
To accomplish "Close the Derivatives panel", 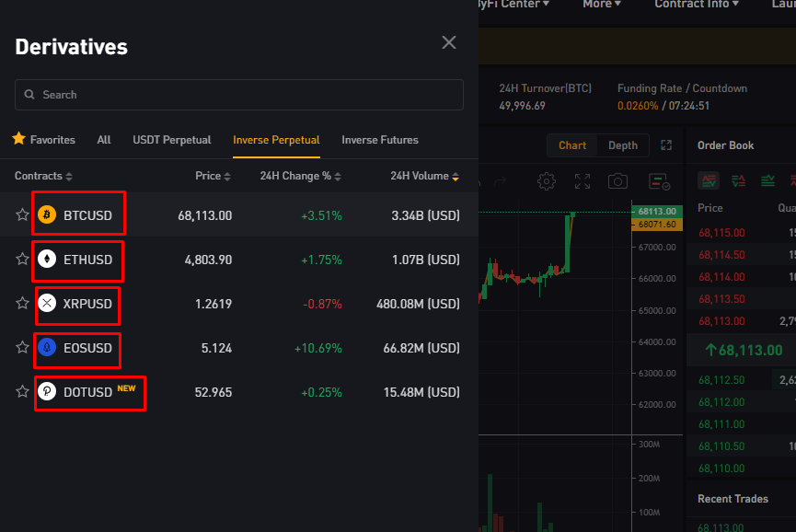I will [449, 42].
